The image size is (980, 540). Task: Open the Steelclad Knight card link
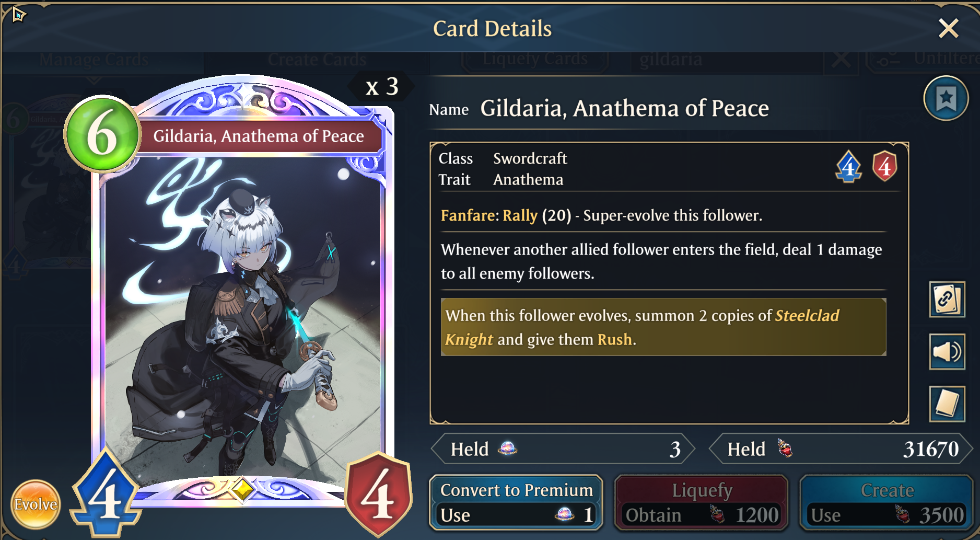coord(642,327)
